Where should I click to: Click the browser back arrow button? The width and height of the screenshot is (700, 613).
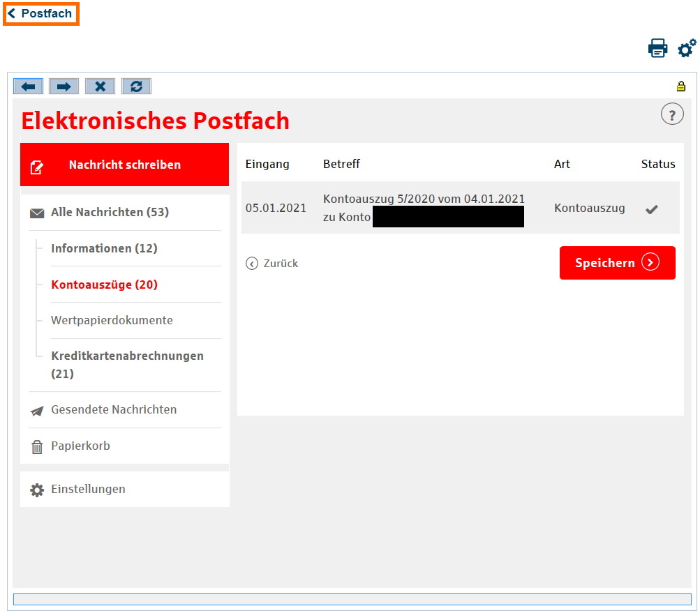pyautogui.click(x=28, y=86)
